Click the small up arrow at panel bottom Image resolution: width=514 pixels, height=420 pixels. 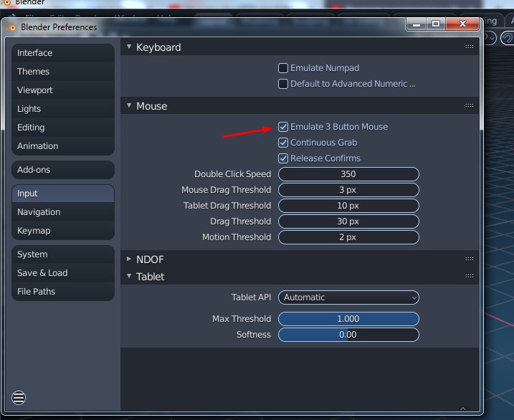(x=463, y=409)
